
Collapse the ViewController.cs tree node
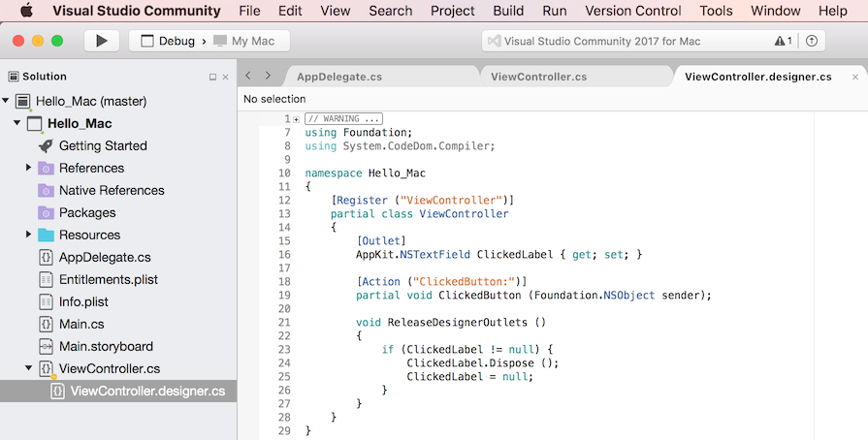(x=29, y=368)
